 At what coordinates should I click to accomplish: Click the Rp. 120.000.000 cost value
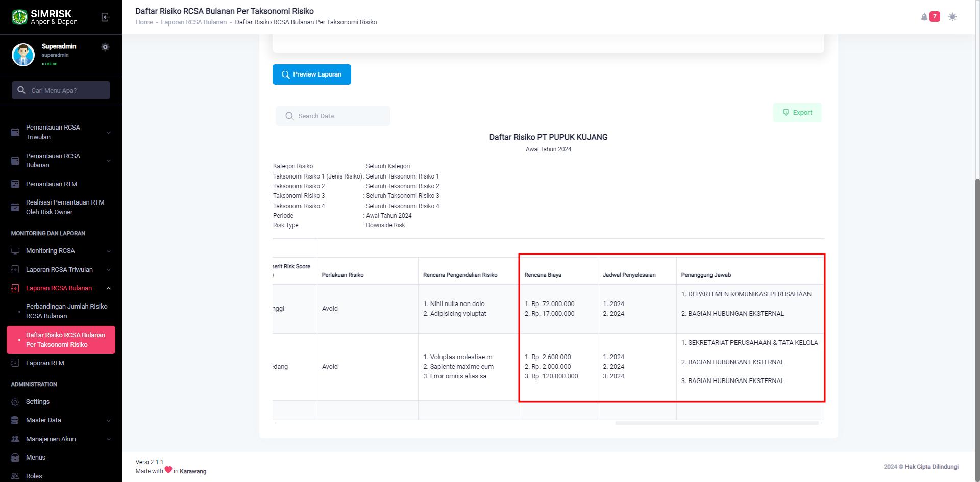point(555,376)
